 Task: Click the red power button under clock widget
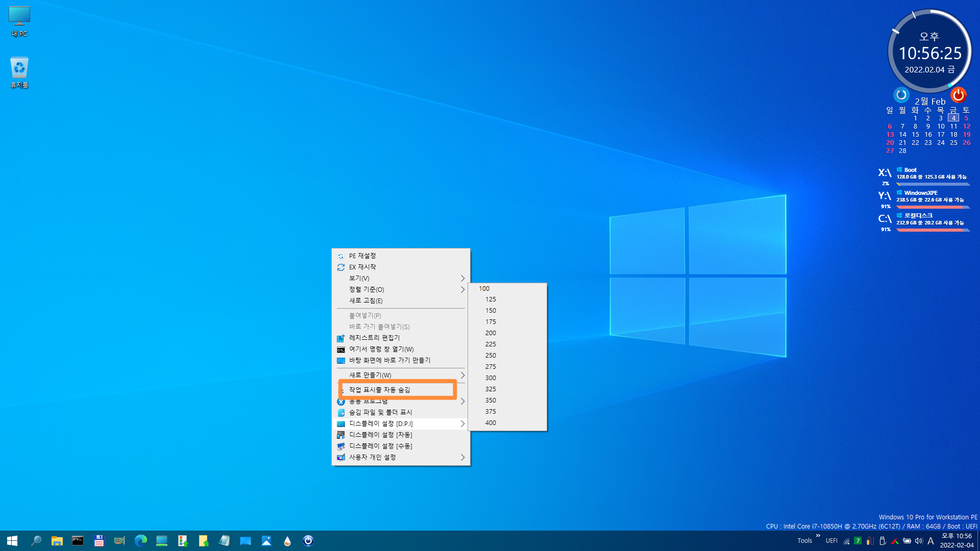tap(958, 95)
